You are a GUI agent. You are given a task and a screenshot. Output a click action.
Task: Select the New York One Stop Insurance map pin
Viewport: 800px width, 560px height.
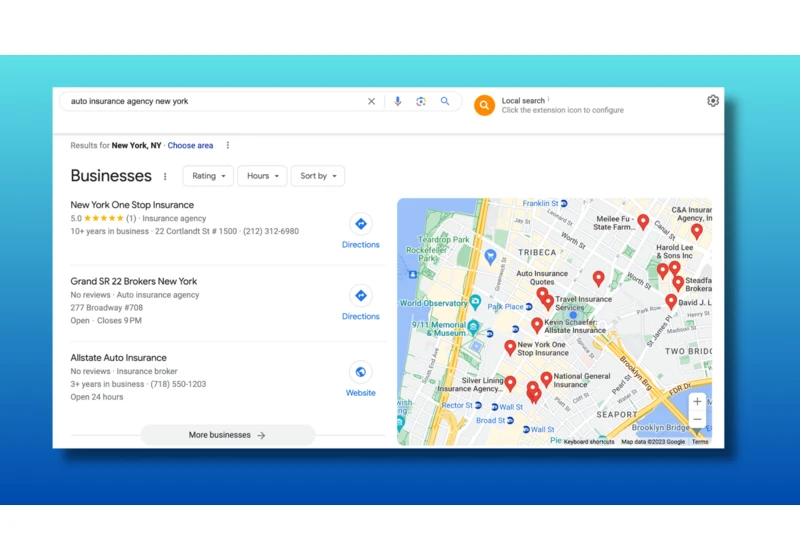(x=510, y=347)
